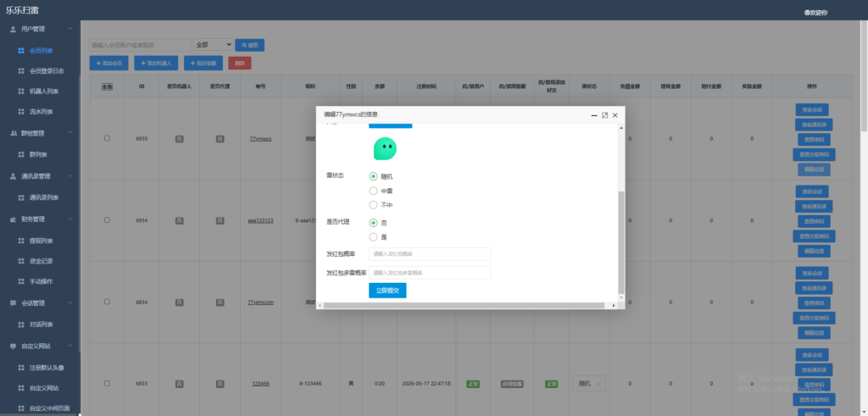Image resolution: width=868 pixels, height=416 pixels.
Task: Click the 会话管理 chat icon
Action: (x=14, y=303)
